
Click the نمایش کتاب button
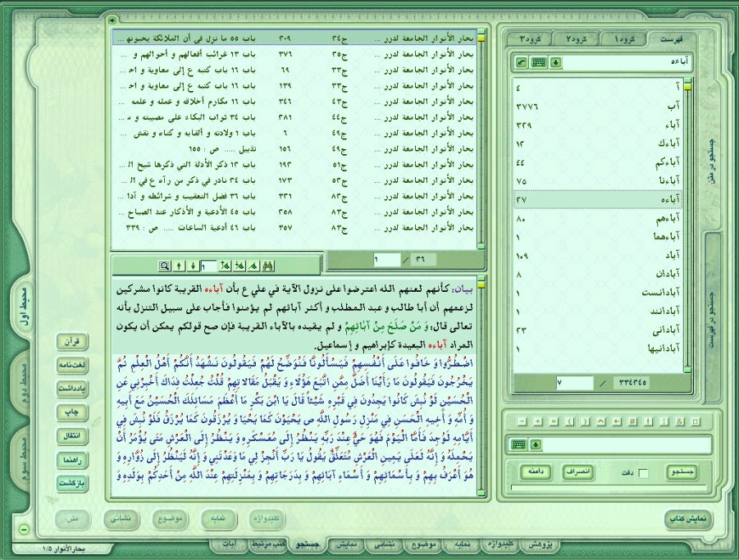coord(689,518)
